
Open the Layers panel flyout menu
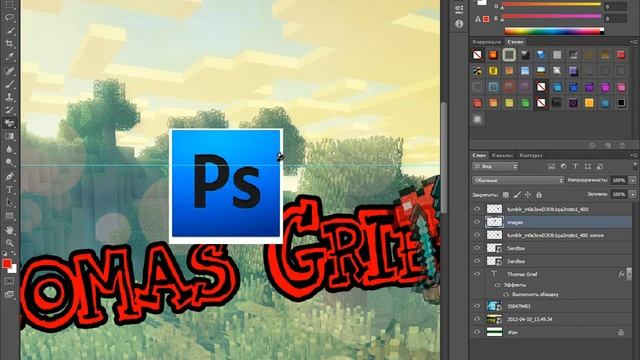pyautogui.click(x=633, y=156)
